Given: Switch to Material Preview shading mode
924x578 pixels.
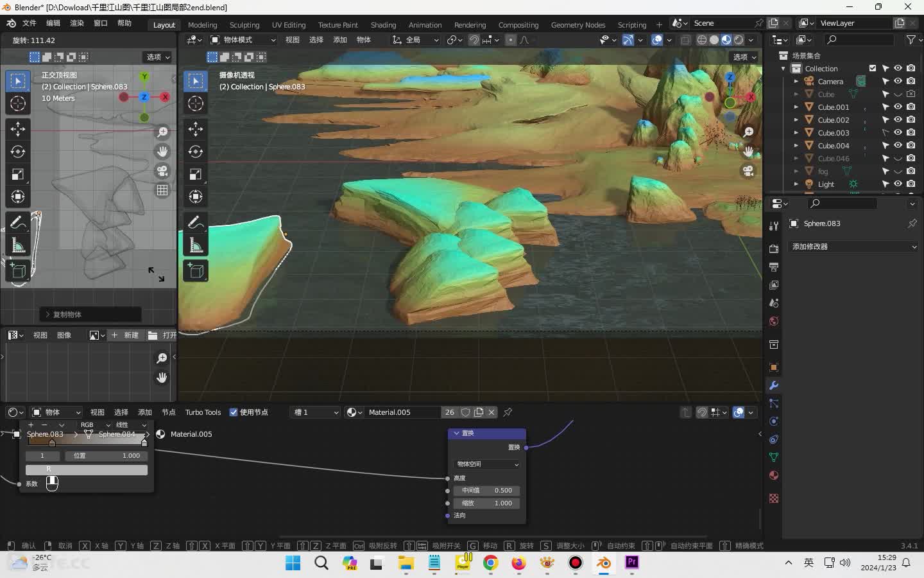Looking at the screenshot, I should 726,40.
